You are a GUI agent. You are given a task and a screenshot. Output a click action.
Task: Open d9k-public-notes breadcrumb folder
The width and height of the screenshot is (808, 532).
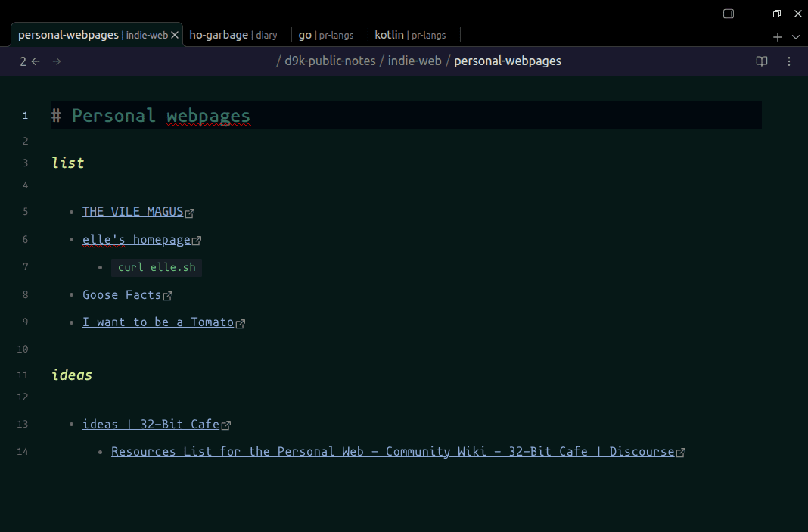tap(330, 61)
